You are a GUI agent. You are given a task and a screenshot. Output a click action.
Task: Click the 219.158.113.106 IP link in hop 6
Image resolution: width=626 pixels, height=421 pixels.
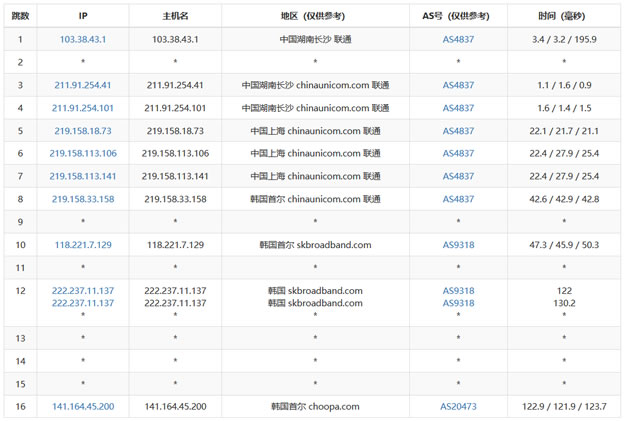(83, 153)
